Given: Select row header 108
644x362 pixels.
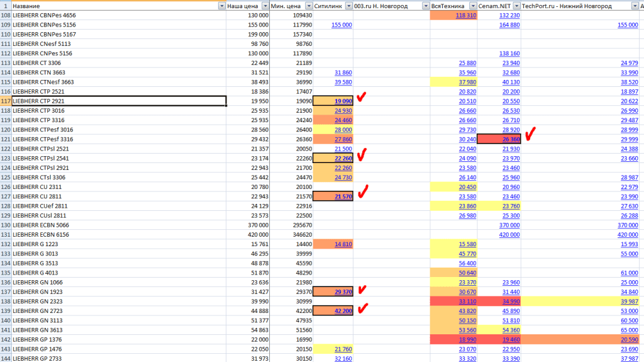Looking at the screenshot, I should coord(6,15).
